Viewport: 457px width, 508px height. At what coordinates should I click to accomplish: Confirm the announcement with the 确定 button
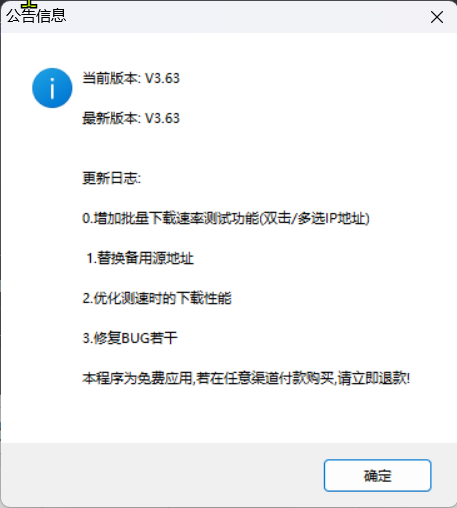coord(377,475)
